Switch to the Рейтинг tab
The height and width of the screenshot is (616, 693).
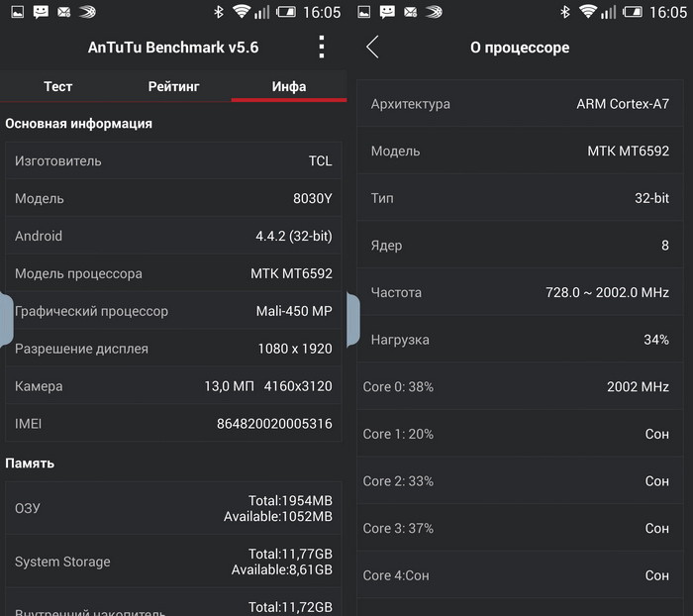click(173, 86)
